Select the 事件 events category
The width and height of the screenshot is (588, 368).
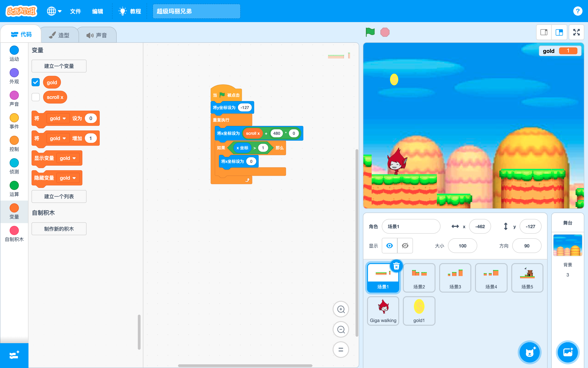coord(14,121)
